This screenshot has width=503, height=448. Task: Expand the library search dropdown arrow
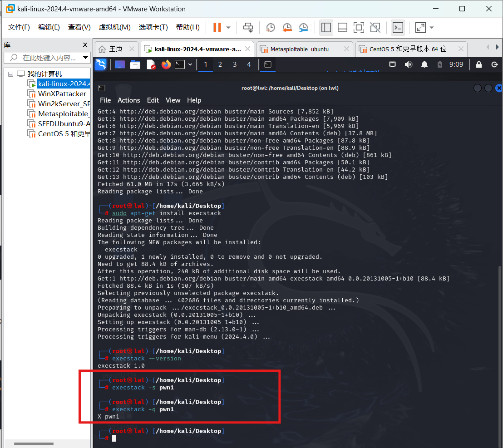pyautogui.click(x=86, y=58)
